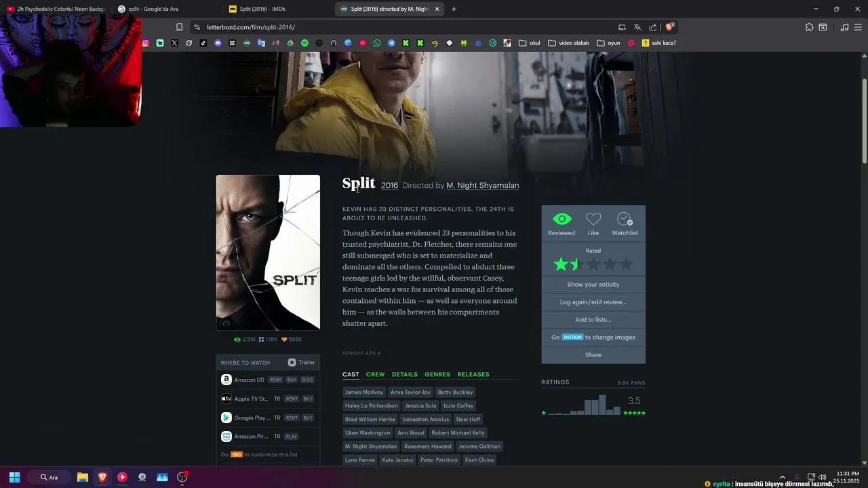Open Instagram bookmark icon
The height and width of the screenshot is (488, 868).
coord(145,43)
